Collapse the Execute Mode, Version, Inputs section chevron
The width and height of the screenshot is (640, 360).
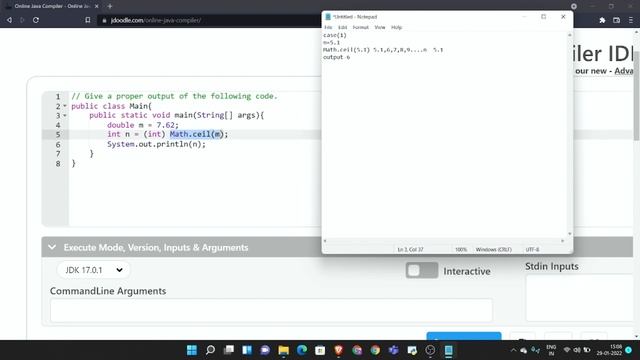(x=52, y=247)
